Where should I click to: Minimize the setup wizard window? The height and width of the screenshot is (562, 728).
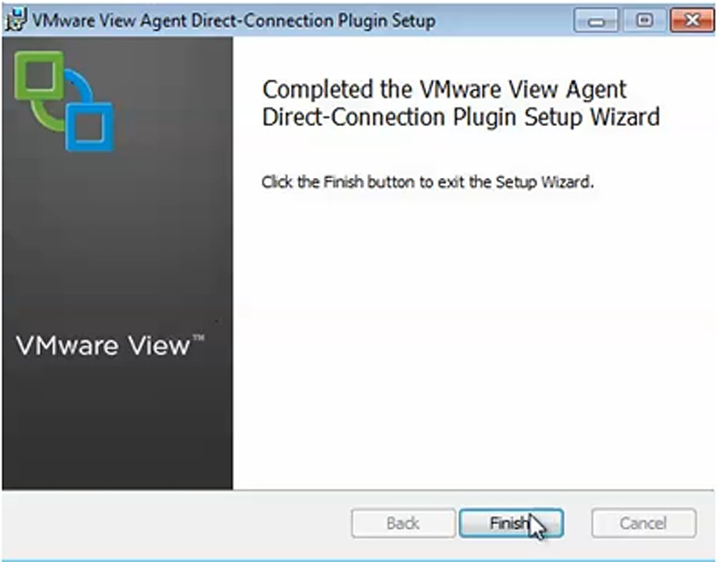596,20
